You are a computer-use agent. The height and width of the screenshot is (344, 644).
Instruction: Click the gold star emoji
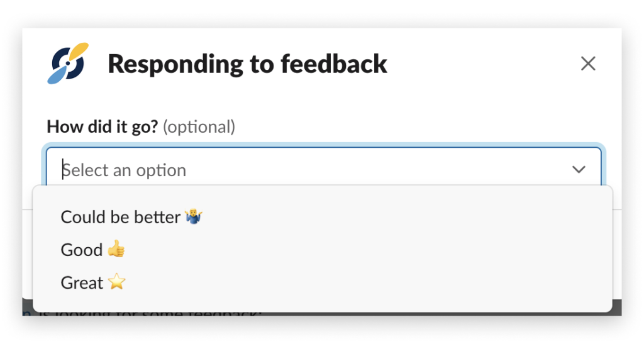click(x=116, y=282)
